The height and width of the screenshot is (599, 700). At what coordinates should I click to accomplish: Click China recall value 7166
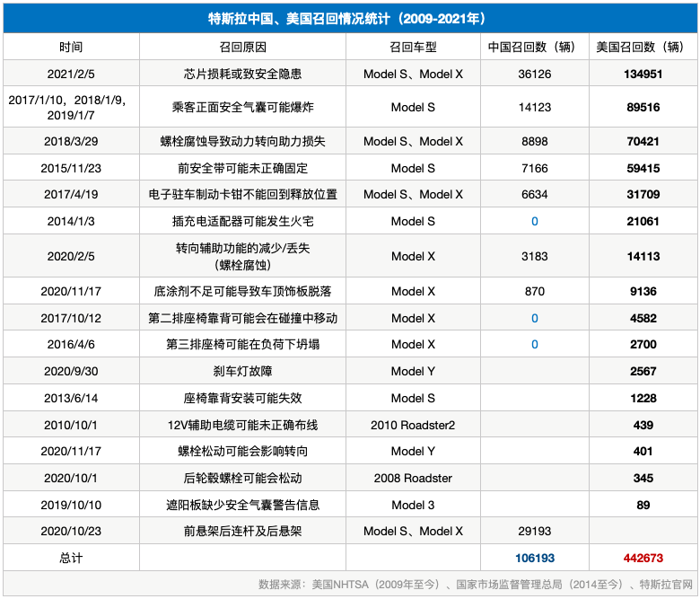(x=534, y=168)
